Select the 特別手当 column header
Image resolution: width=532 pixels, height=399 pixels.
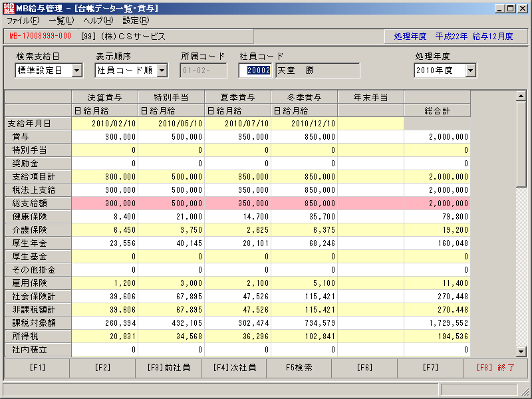click(x=172, y=98)
